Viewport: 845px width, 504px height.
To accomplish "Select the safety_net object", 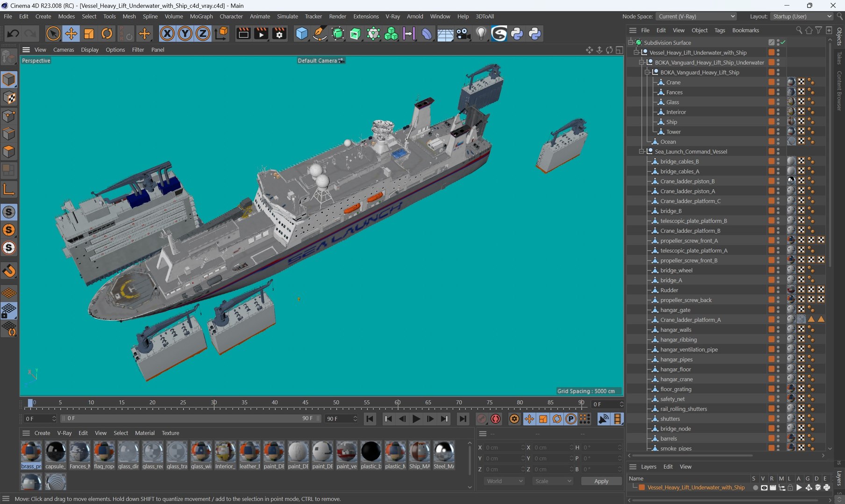I will 672,399.
